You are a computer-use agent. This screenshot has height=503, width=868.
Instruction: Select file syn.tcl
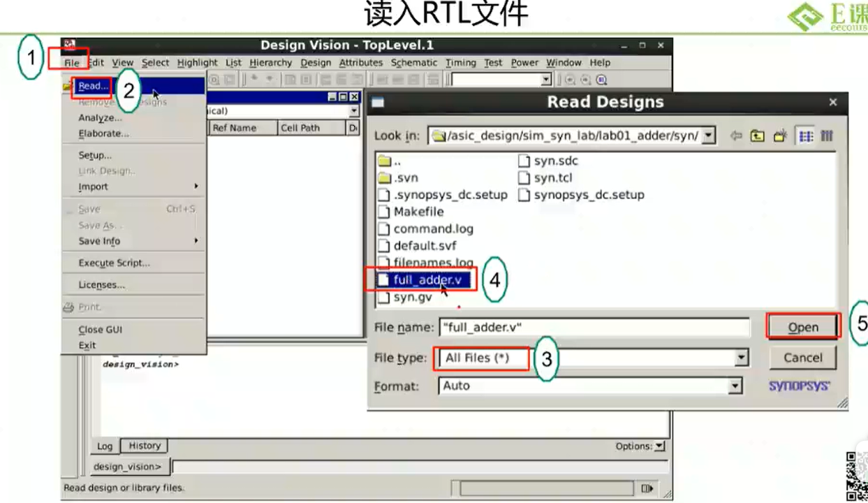[x=545, y=178]
